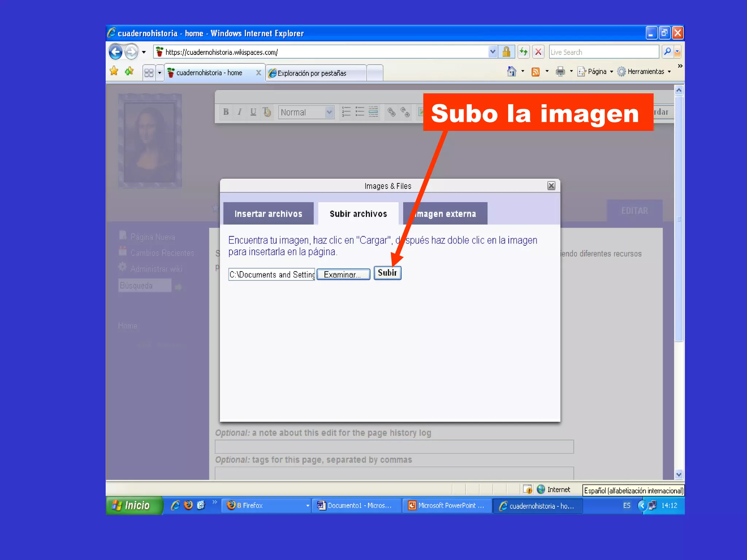Click the horizontal rule editor icon
The height and width of the screenshot is (560, 747).
[373, 112]
